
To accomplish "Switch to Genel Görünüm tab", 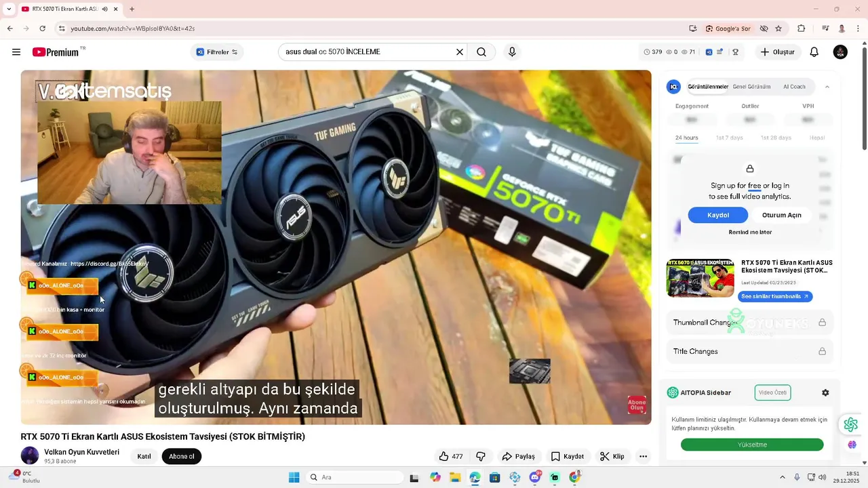I will (751, 87).
